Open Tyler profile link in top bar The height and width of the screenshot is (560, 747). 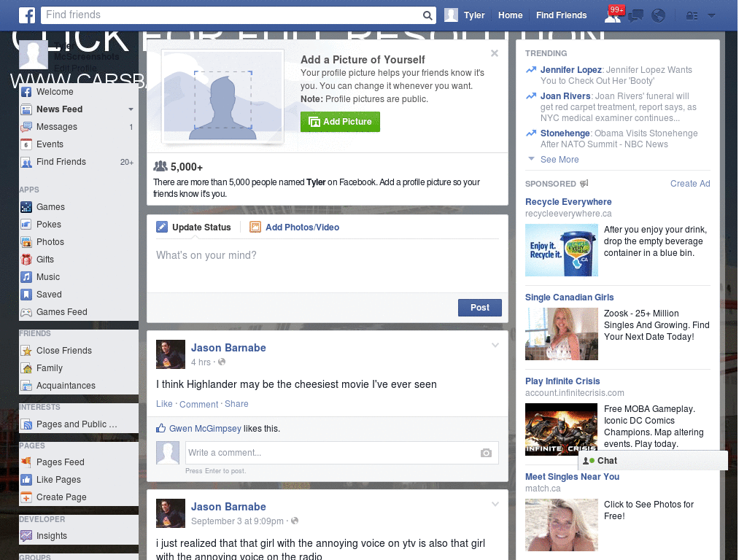(x=474, y=15)
